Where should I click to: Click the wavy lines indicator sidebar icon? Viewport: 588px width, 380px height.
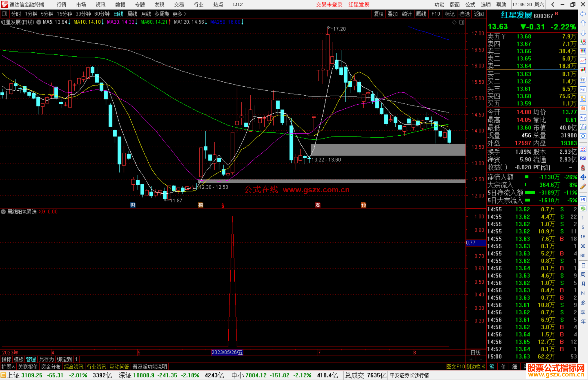point(583,149)
